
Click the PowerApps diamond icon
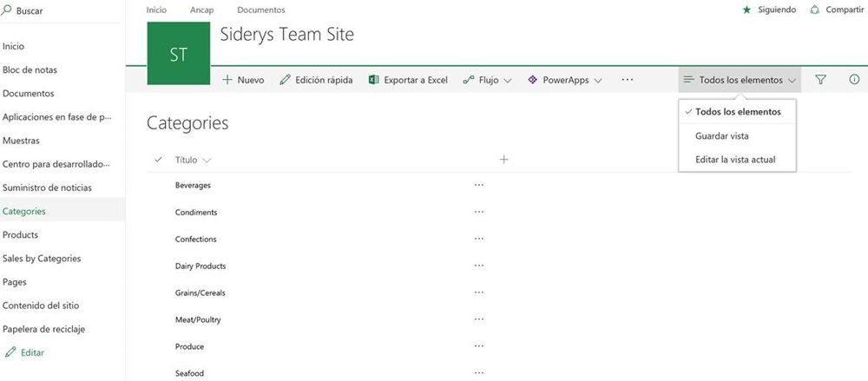point(533,80)
